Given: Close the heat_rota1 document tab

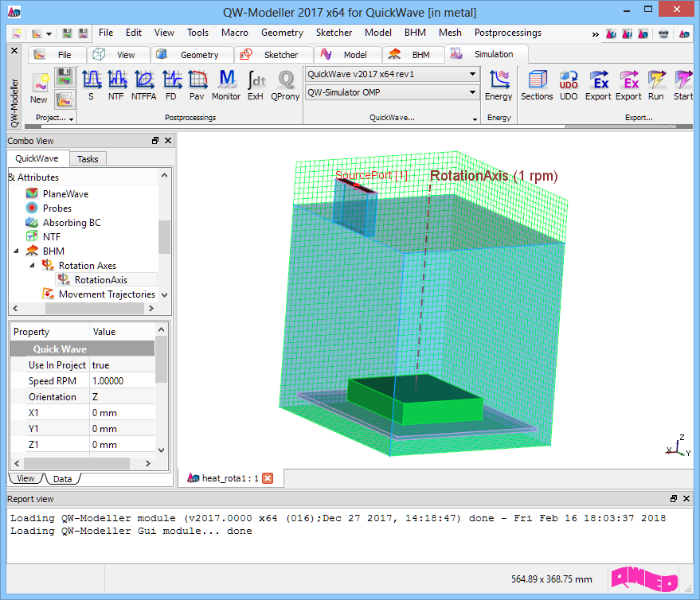Looking at the screenshot, I should pos(268,477).
